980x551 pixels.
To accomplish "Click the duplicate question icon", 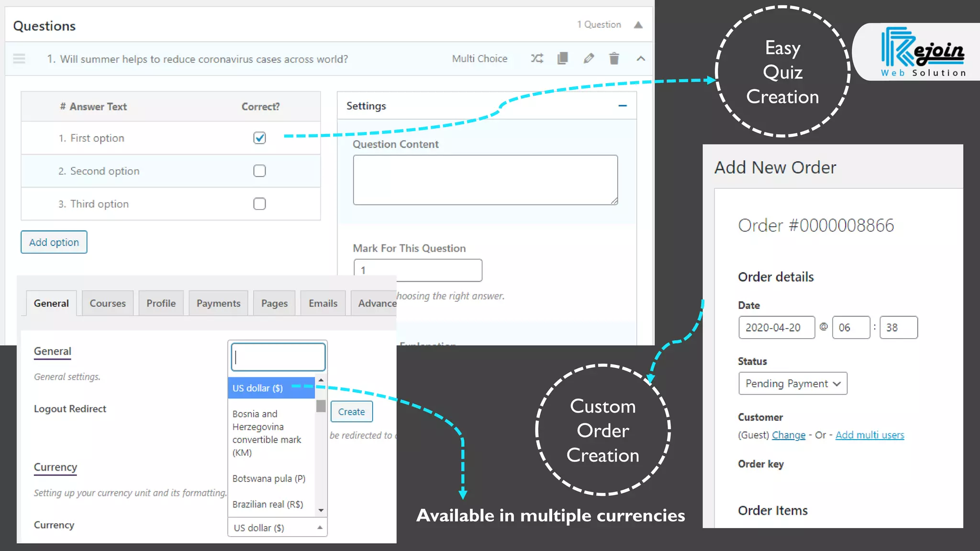I will pyautogui.click(x=563, y=58).
